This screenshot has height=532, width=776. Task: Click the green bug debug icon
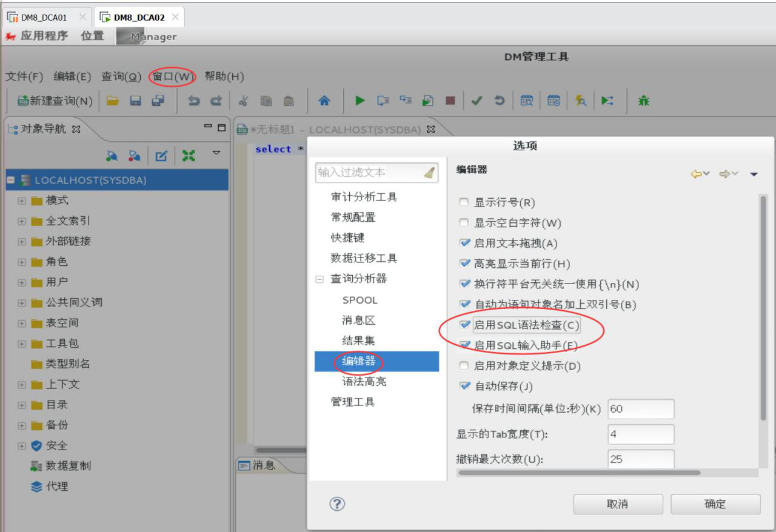[643, 101]
